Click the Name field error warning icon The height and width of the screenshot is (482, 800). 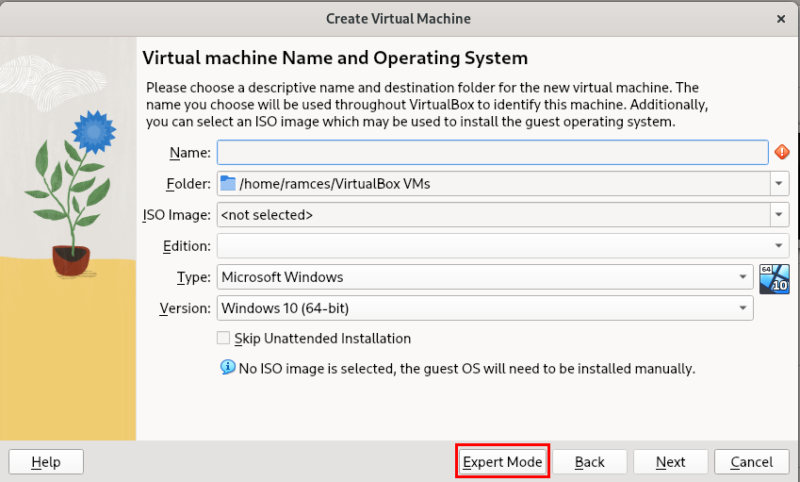pos(782,152)
